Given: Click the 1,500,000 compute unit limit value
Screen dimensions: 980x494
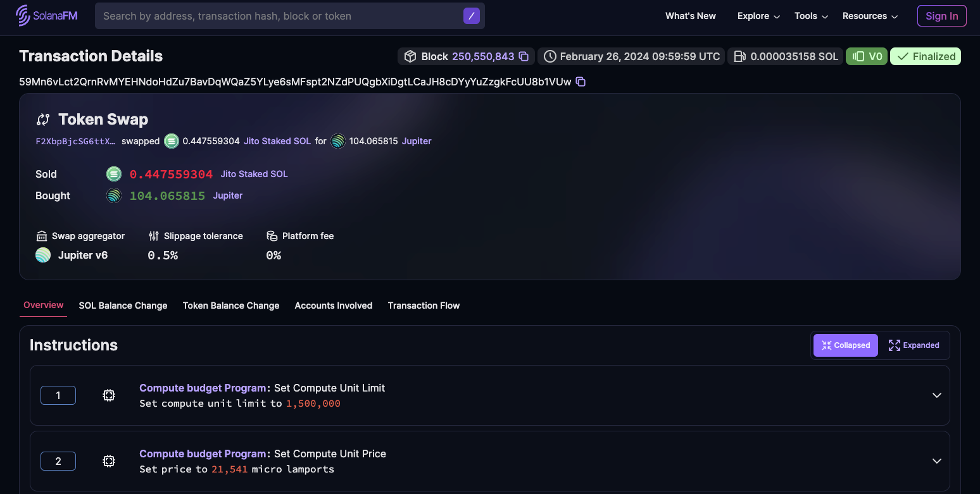Looking at the screenshot, I should (313, 404).
